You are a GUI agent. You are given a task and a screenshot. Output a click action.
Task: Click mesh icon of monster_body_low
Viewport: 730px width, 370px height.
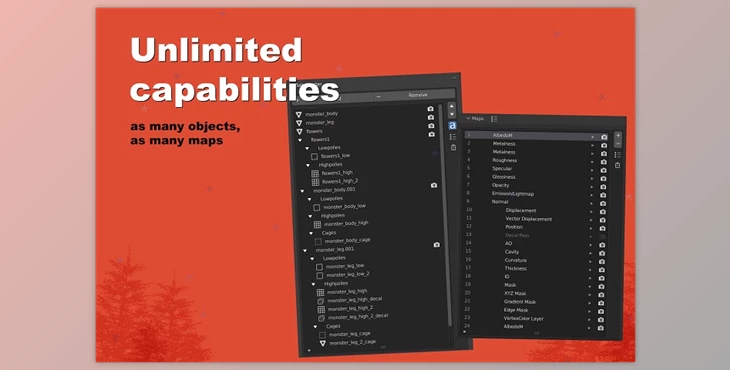tap(317, 208)
